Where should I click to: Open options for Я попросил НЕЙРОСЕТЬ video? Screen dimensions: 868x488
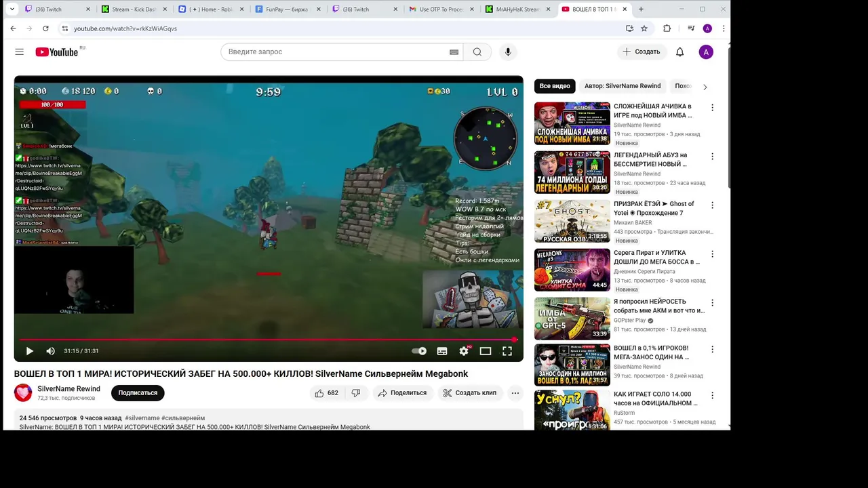[x=712, y=303]
